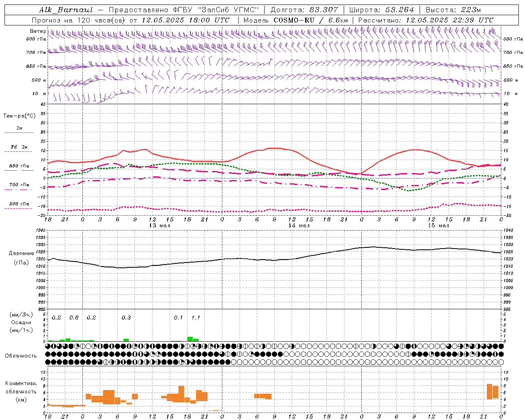525x420 pixels.
Task: Click the 'Осадки' precipitation label
Action: point(21,322)
